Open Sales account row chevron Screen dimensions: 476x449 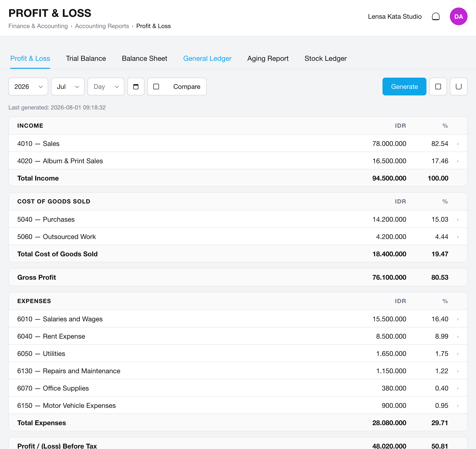(458, 144)
